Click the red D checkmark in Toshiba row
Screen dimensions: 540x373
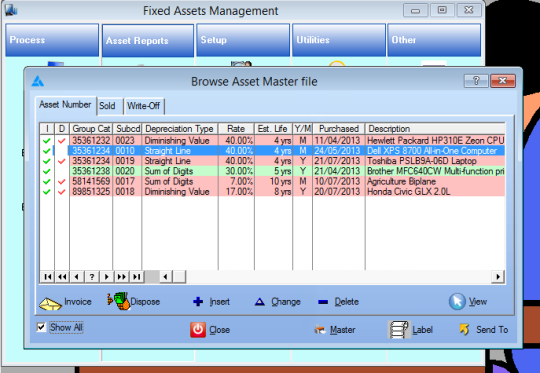coord(62,161)
